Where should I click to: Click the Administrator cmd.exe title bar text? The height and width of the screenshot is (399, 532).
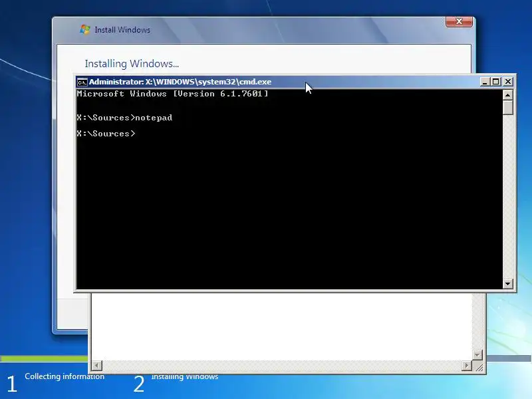[x=180, y=82]
